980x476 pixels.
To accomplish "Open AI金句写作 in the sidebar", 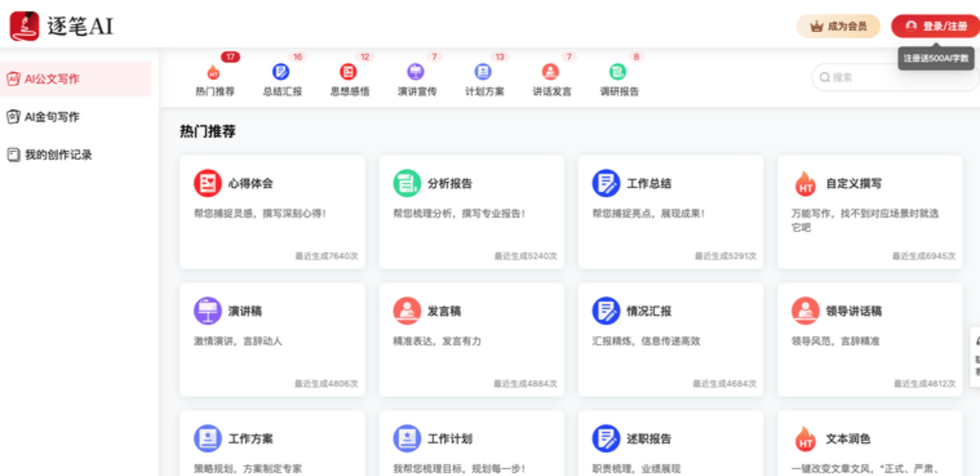I will click(x=52, y=117).
